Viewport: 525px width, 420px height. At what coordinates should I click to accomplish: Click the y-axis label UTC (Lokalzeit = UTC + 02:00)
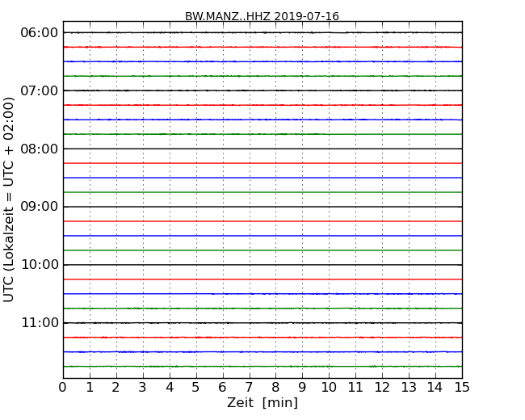(9, 199)
